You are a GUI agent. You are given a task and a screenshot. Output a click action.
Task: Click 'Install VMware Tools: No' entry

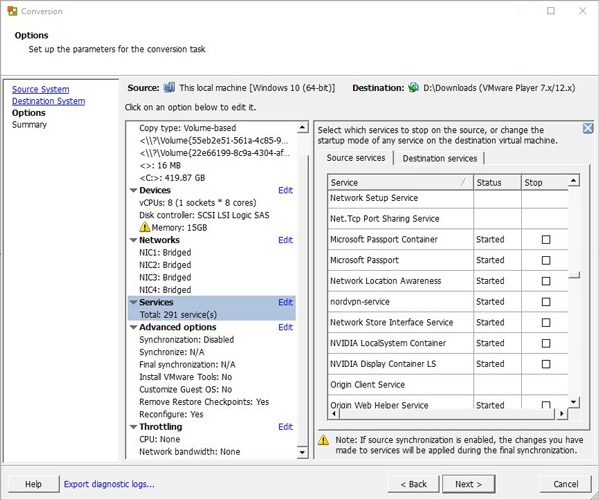click(185, 377)
